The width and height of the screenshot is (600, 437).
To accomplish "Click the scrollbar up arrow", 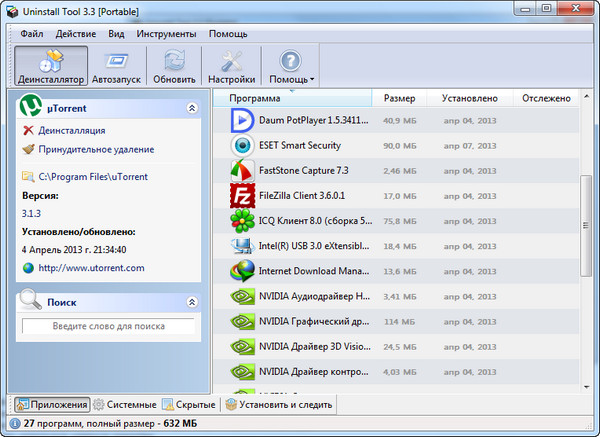I will click(x=587, y=96).
